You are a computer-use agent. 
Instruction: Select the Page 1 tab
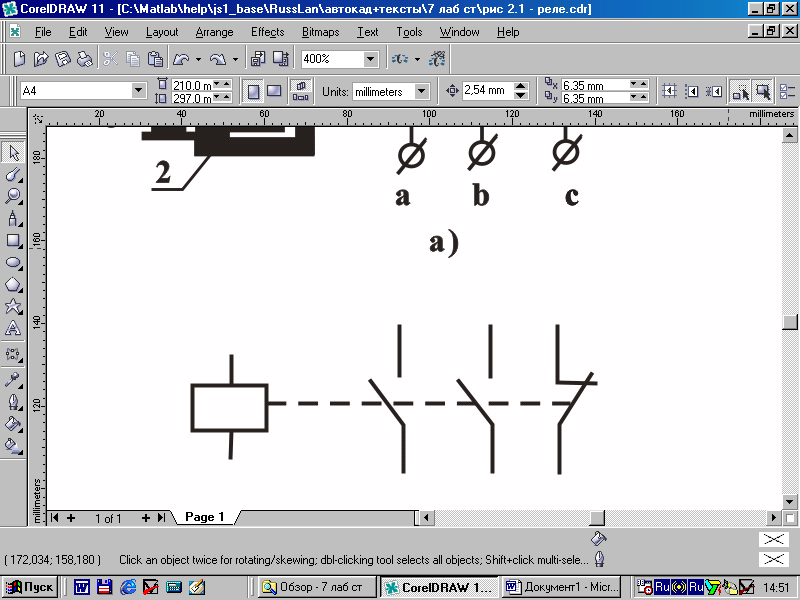205,517
